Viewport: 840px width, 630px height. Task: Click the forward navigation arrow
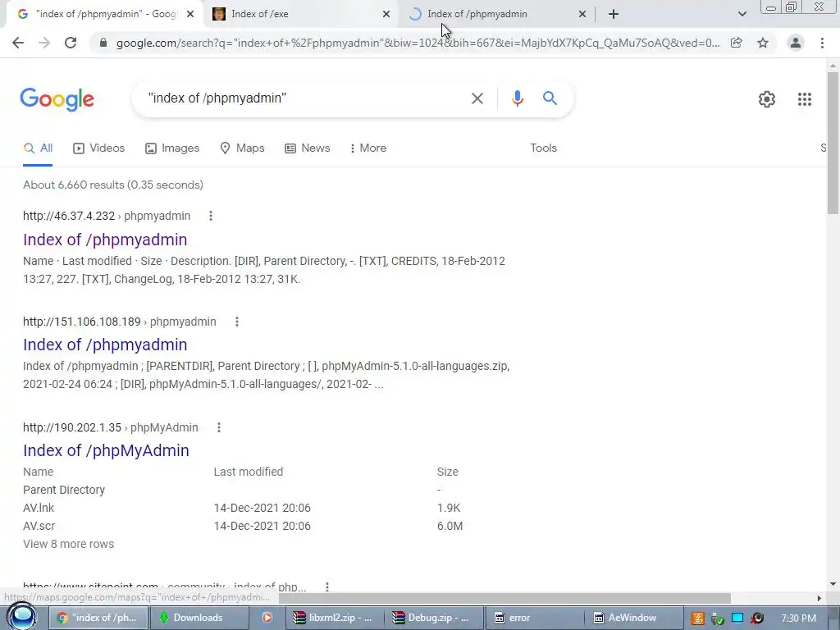pos(44,43)
